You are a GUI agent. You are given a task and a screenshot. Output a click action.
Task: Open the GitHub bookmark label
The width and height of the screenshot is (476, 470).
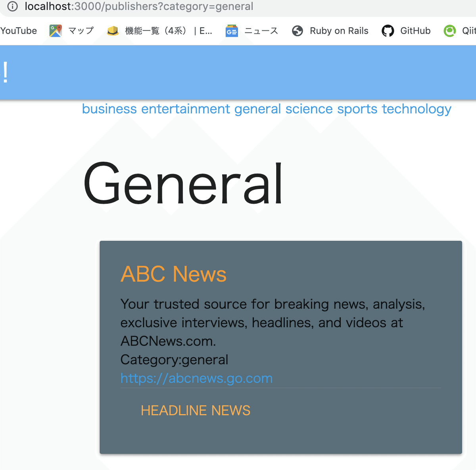[x=415, y=31]
